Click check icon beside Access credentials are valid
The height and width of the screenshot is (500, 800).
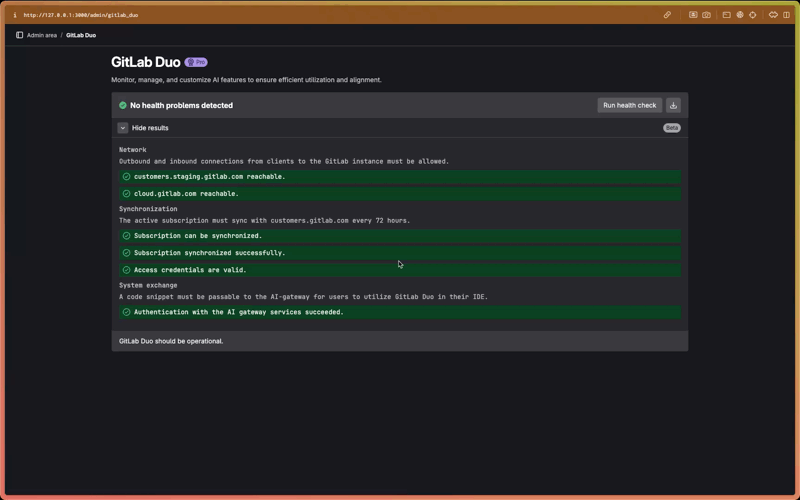[x=127, y=270]
